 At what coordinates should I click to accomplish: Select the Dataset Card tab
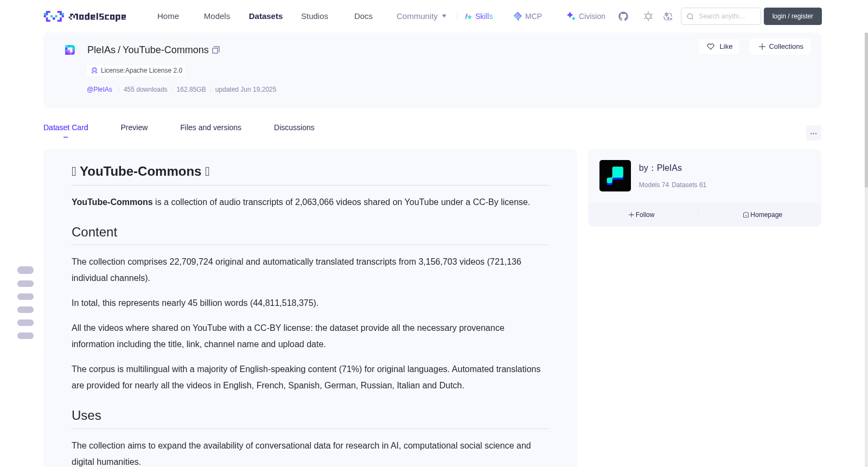[66, 127]
